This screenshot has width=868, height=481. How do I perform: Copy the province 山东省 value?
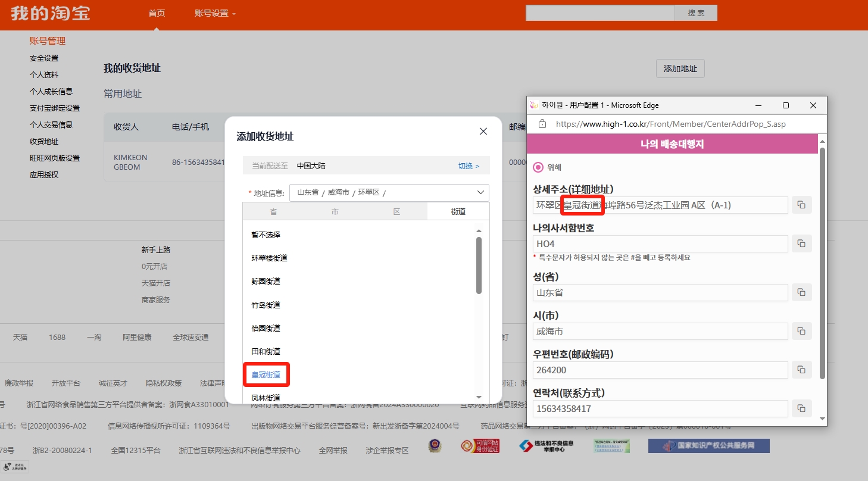tap(801, 292)
